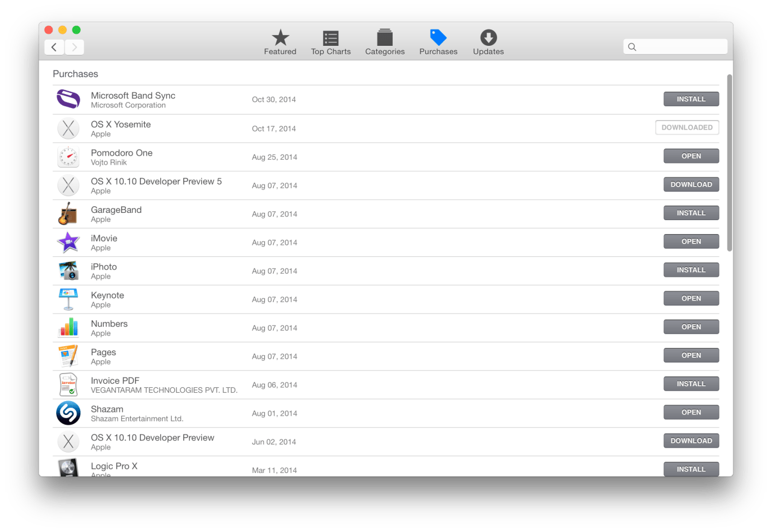772x532 pixels.
Task: Click the iPhoto app icon
Action: click(68, 270)
